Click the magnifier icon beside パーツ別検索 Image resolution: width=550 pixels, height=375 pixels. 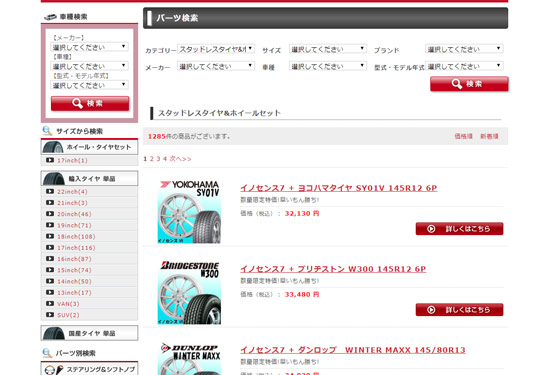47,353
